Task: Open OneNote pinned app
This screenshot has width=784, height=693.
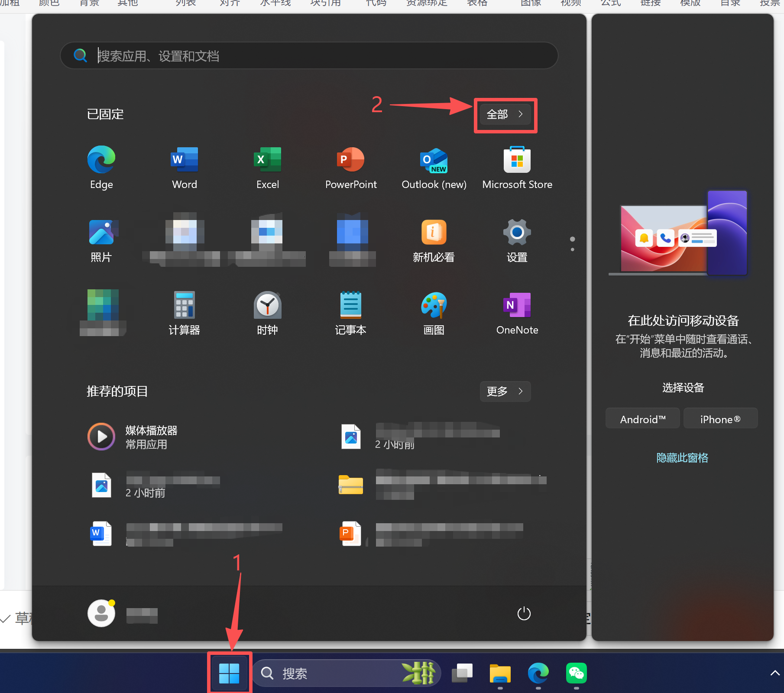Action: [517, 313]
